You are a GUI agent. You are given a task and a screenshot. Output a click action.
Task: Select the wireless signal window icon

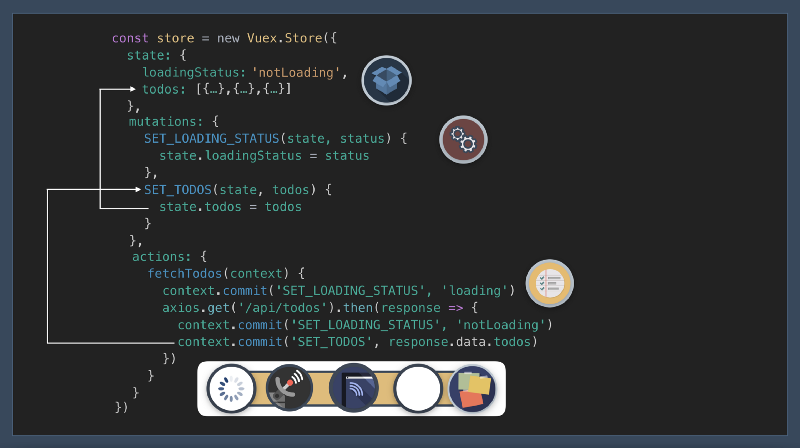(354, 389)
